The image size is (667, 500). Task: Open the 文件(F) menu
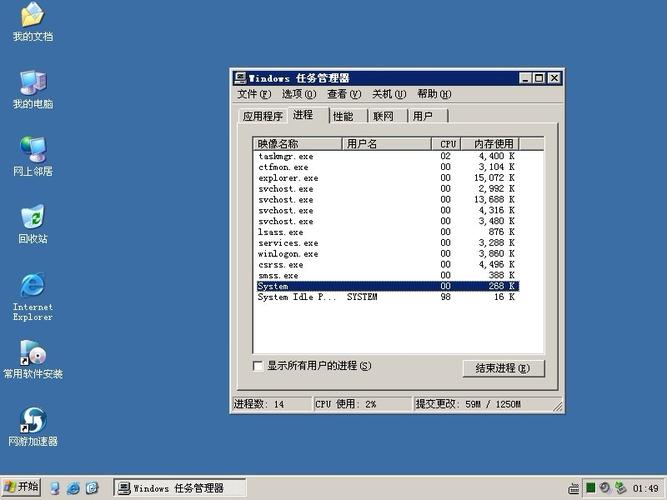[x=254, y=94]
